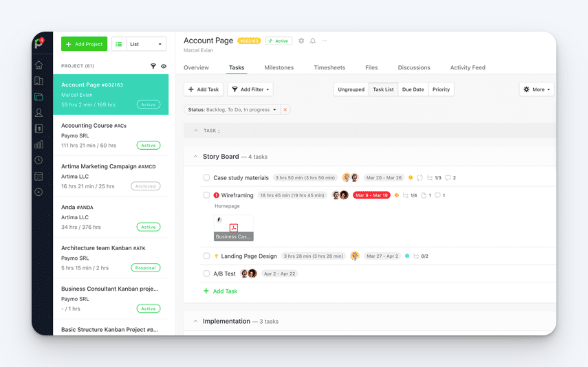Click the list view icon
Image resolution: width=588 pixels, height=367 pixels.
click(119, 44)
